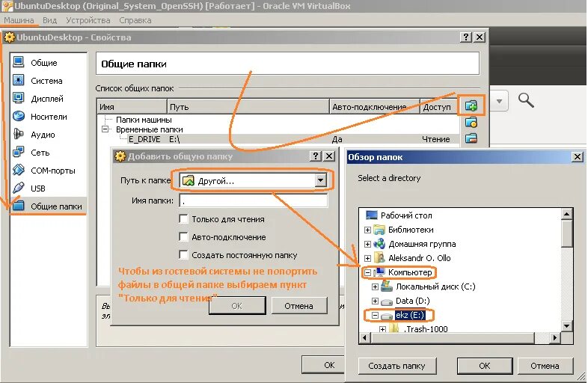Select the Сеть category
This screenshot has width=588, height=383.
[40, 153]
